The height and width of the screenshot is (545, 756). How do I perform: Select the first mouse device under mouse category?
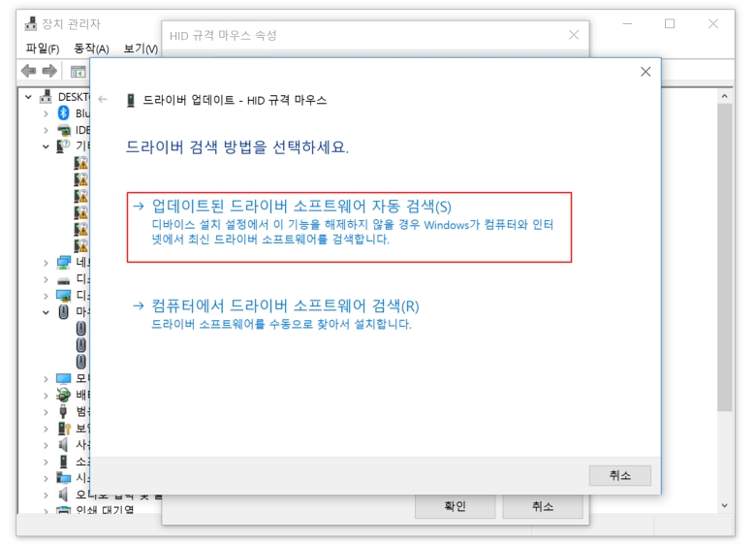(81, 329)
